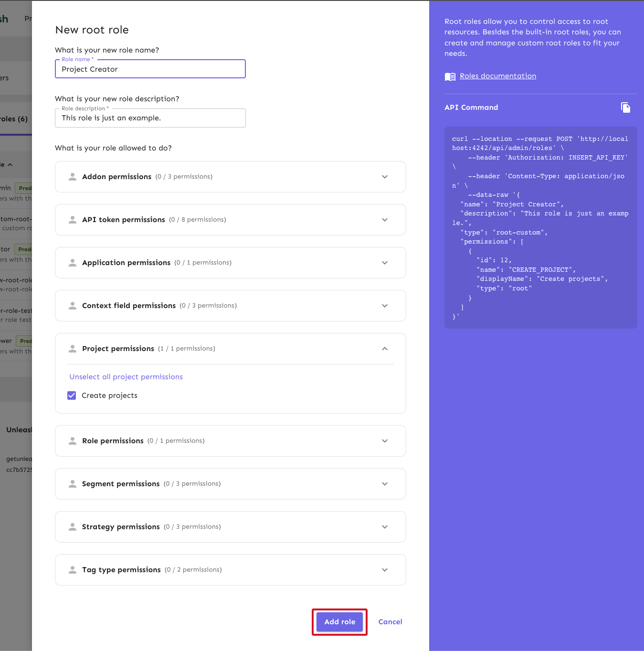Click the Add role button
Viewport: 644px width, 651px height.
point(339,621)
